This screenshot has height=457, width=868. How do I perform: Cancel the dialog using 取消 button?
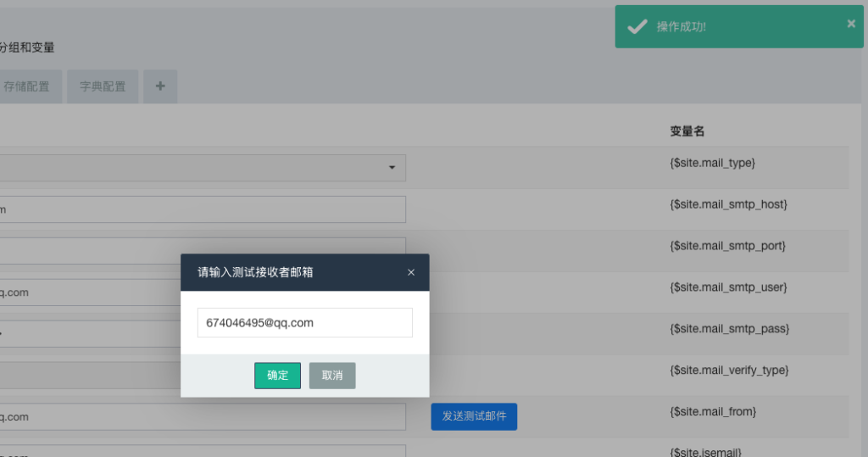(332, 376)
